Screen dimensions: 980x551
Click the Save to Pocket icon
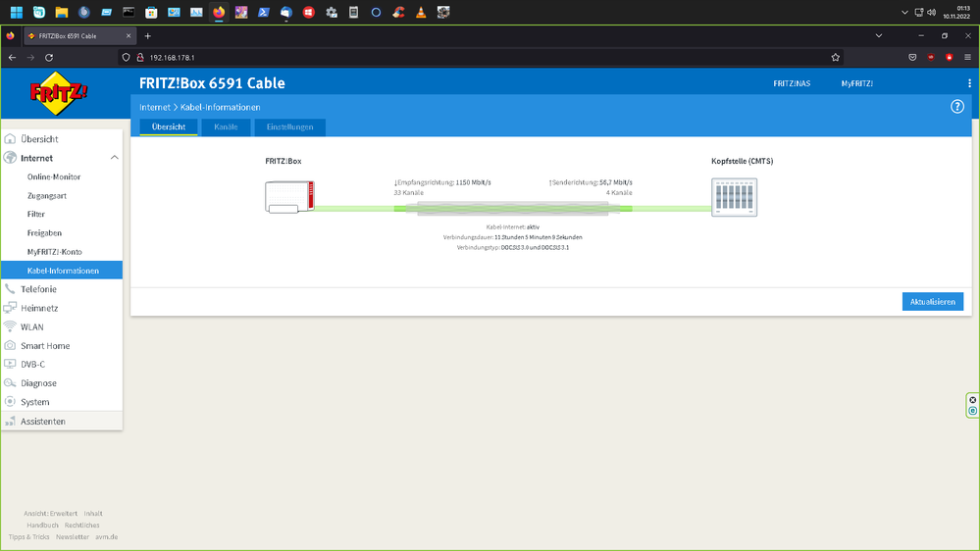click(912, 58)
